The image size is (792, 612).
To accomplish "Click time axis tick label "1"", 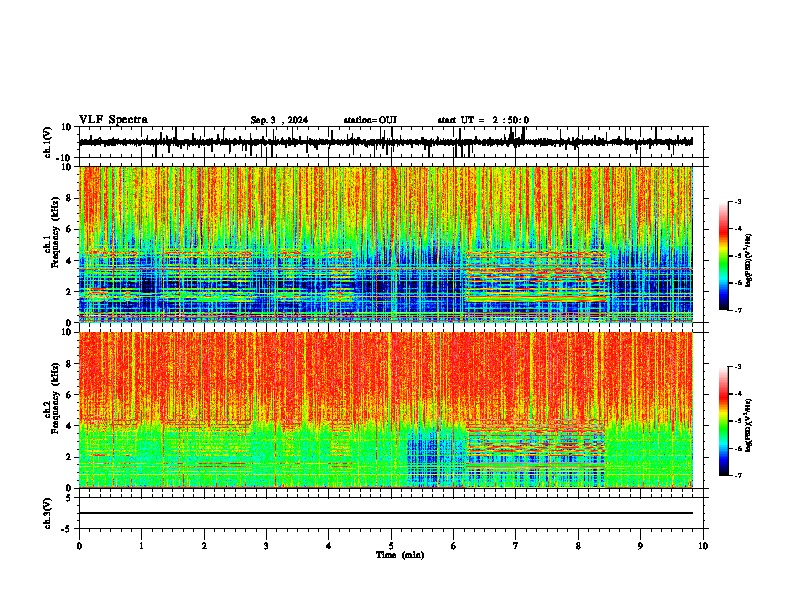I will [x=141, y=546].
